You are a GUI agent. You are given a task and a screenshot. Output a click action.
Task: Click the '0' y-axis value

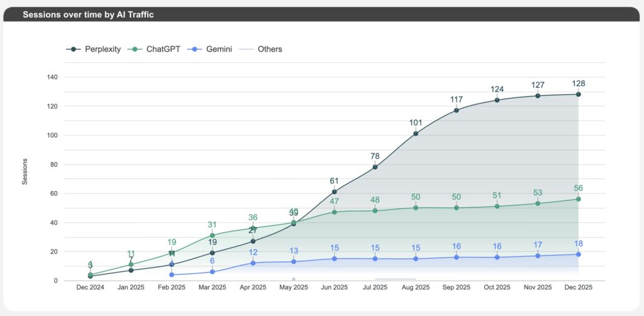pos(55,281)
